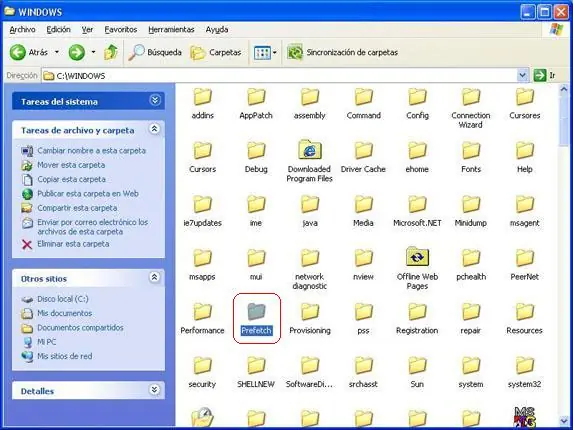573x430 pixels.
Task: Select the ie7updates folder icon
Action: click(202, 204)
